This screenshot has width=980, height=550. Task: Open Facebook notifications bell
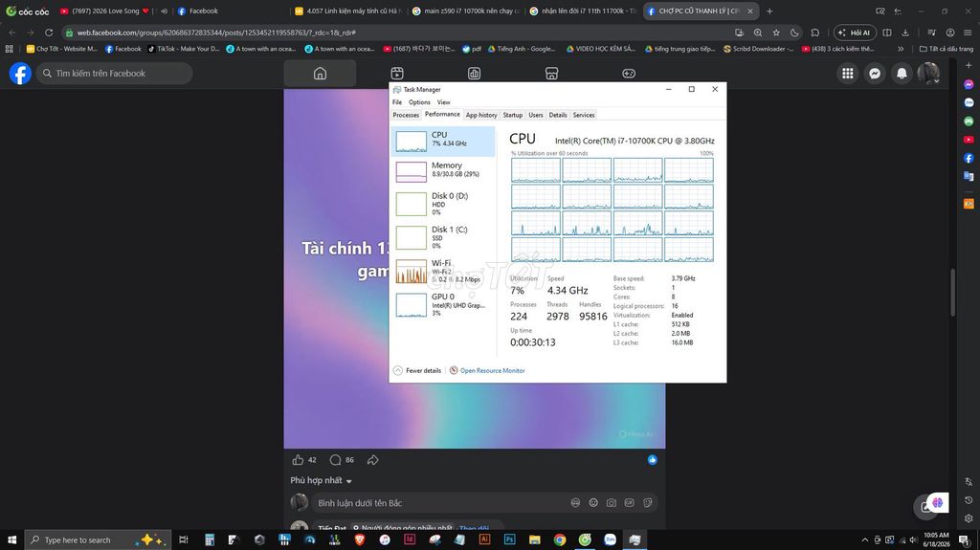click(902, 73)
